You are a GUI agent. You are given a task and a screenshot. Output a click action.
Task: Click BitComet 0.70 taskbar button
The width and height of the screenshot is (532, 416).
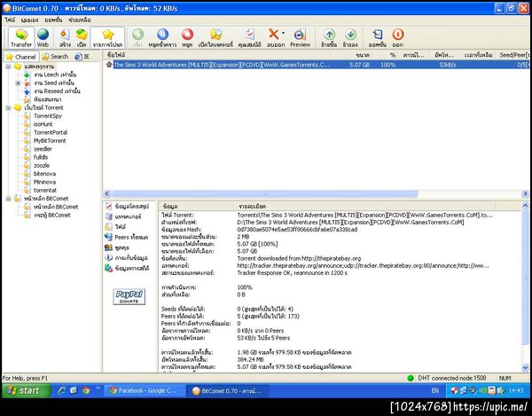click(228, 391)
